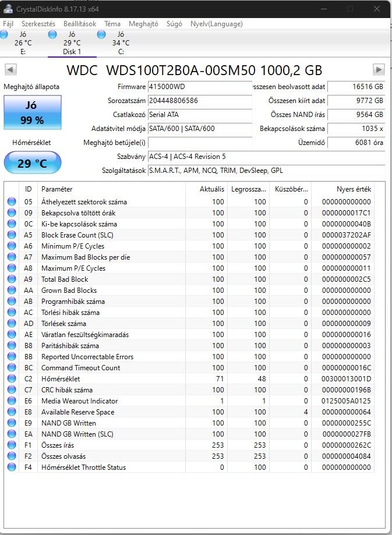The width and height of the screenshot is (392, 535).
Task: Click the Paraméter column header
Action: tap(111, 189)
